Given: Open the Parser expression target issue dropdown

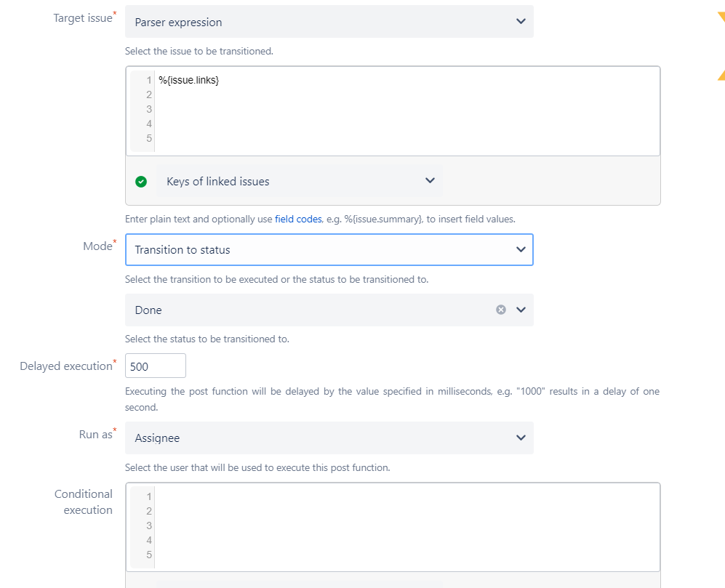Looking at the screenshot, I should point(329,22).
